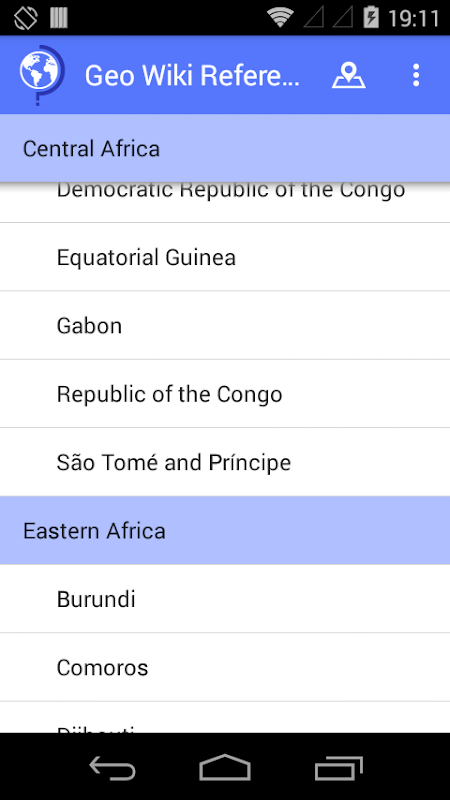Collapse the Eastern Africa section header
The image size is (450, 800).
tap(225, 531)
